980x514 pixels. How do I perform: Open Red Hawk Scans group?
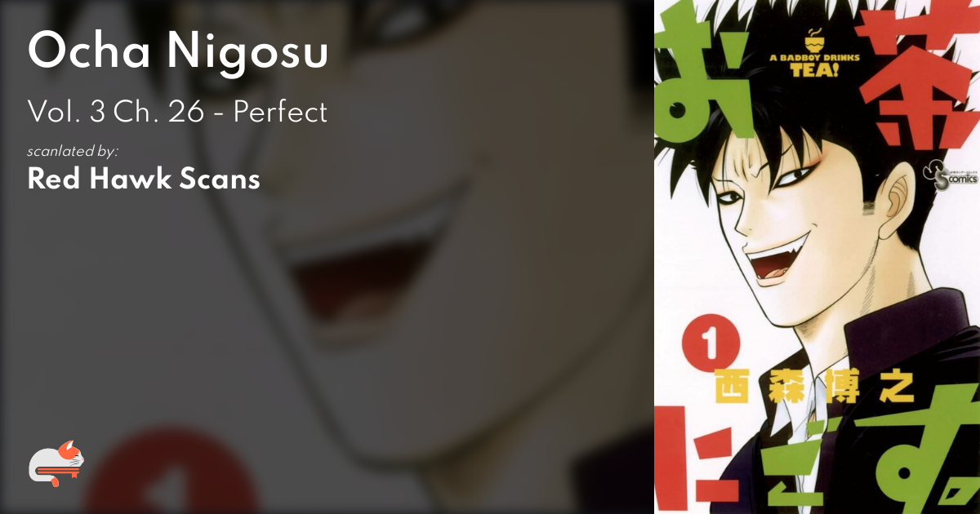(144, 179)
